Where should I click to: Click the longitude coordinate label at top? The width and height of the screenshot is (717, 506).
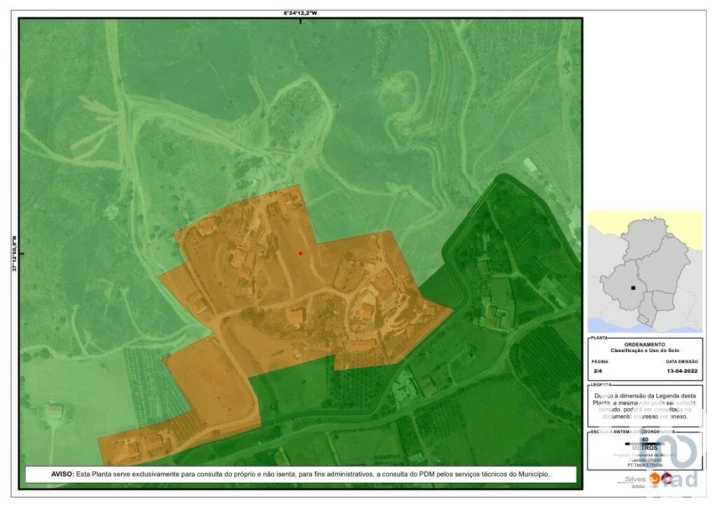[299, 10]
